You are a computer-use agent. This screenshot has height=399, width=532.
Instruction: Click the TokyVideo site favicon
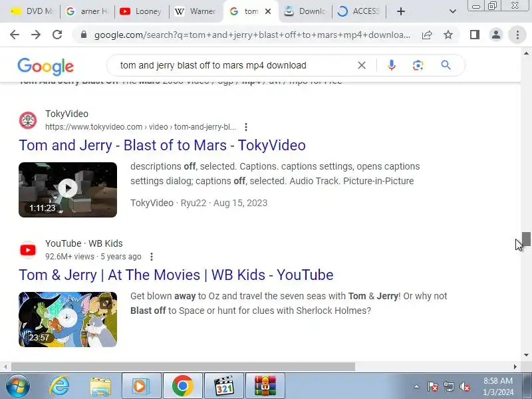pyautogui.click(x=28, y=120)
